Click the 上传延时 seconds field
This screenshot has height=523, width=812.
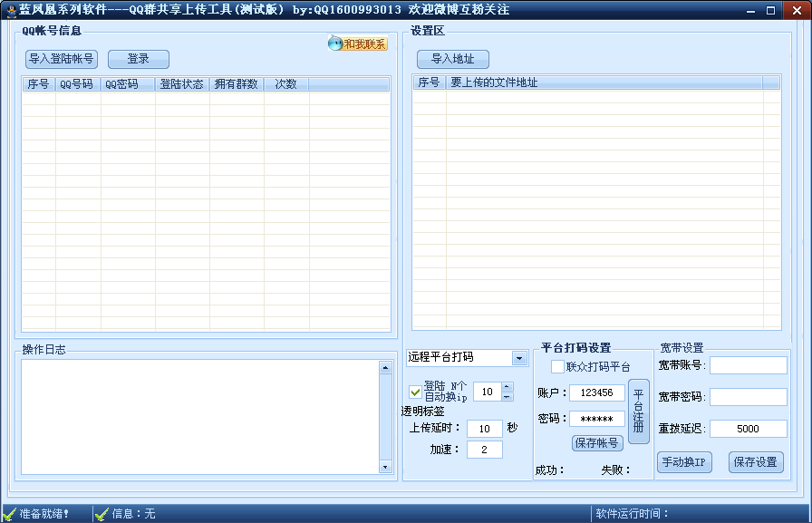485,428
